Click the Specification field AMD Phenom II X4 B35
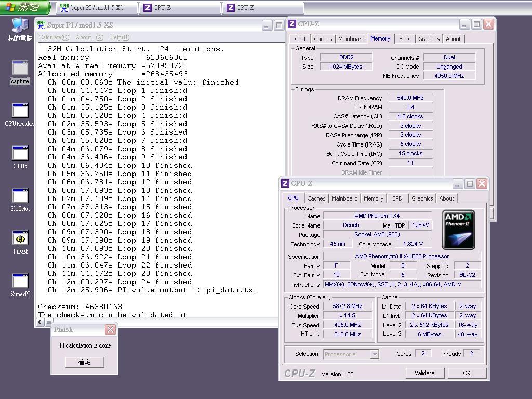Screen dimensions: 532x399 [x=402, y=256]
